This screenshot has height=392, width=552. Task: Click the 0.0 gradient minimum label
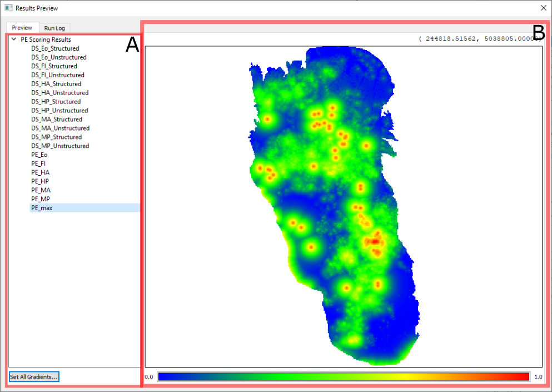coord(149,377)
